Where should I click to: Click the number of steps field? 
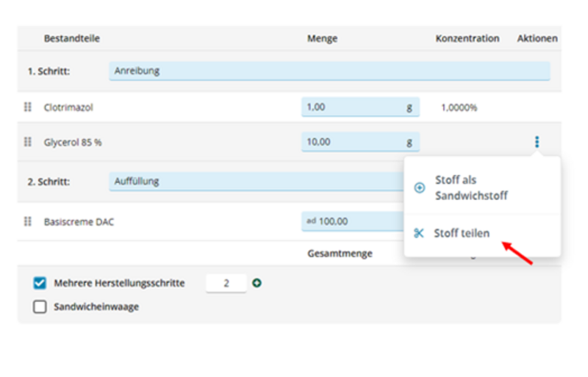pyautogui.click(x=226, y=283)
